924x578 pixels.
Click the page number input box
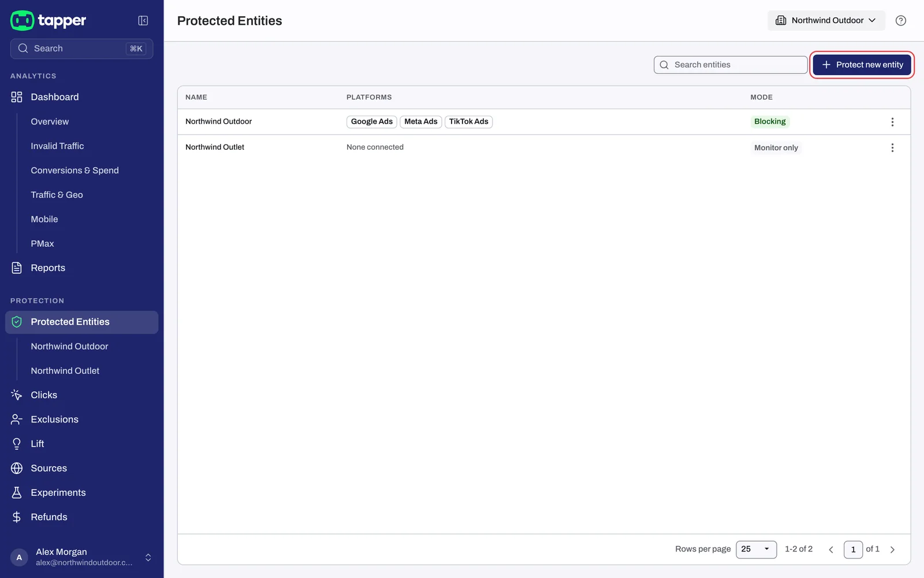point(853,549)
